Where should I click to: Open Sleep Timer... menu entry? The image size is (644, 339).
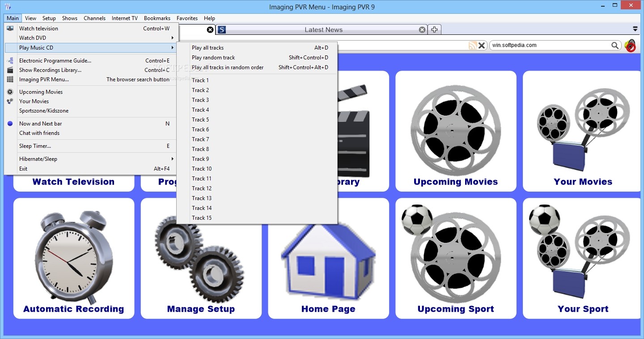(x=91, y=146)
